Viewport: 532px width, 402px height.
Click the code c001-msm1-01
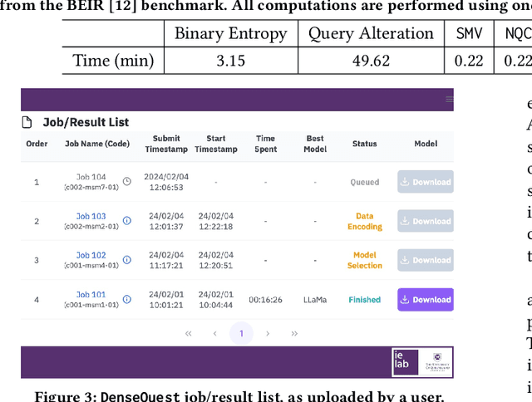pyautogui.click(x=91, y=305)
